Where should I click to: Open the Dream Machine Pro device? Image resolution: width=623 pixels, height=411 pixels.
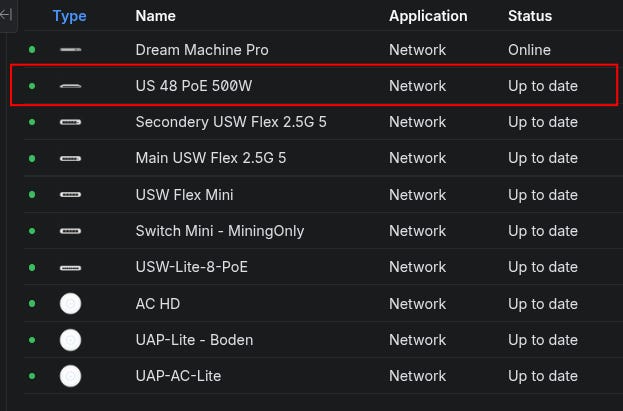[x=202, y=50]
